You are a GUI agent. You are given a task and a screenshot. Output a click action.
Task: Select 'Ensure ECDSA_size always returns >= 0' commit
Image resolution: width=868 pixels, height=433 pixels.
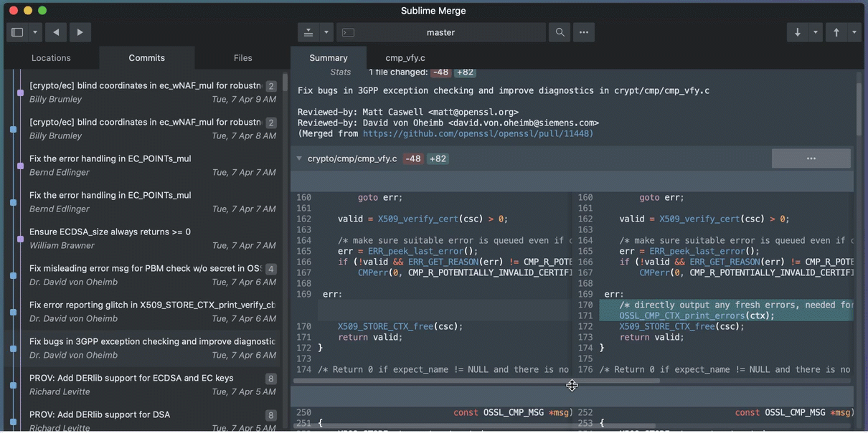coord(151,239)
